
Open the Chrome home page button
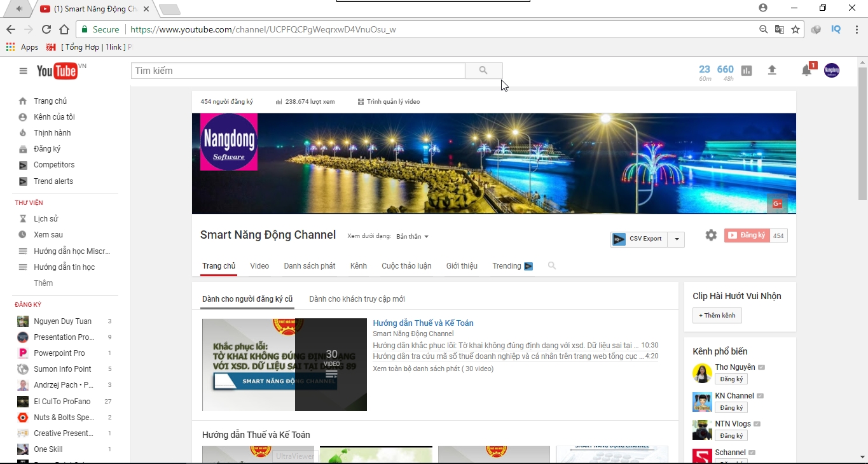[64, 29]
